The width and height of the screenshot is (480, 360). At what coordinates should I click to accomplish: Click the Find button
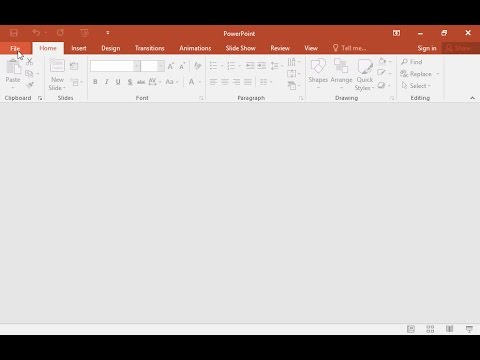tap(412, 62)
